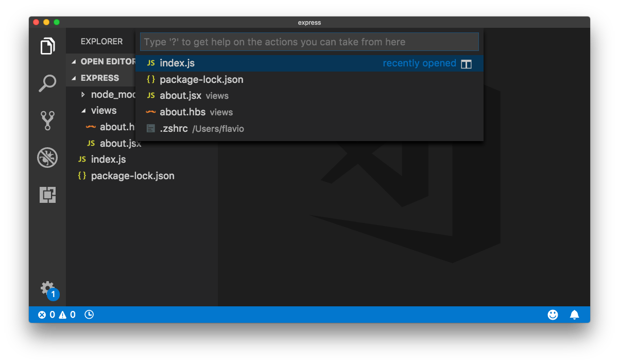Select package-lock.json in quick open list

pos(201,80)
